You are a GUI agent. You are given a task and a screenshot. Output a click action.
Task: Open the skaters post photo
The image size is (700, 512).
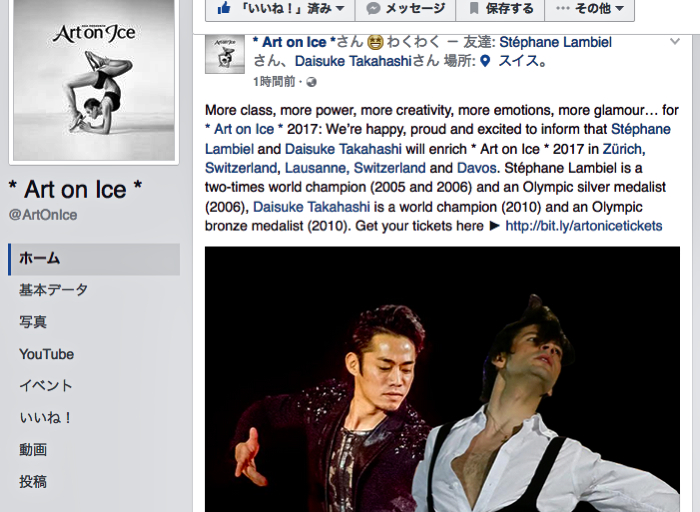pos(442,379)
